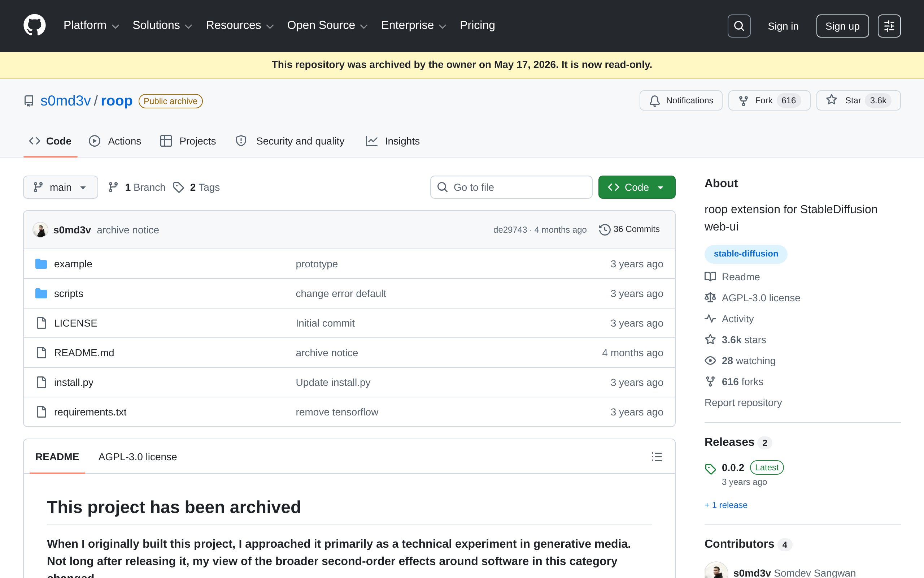Open the scripts folder
This screenshot has height=578, width=924.
69,294
